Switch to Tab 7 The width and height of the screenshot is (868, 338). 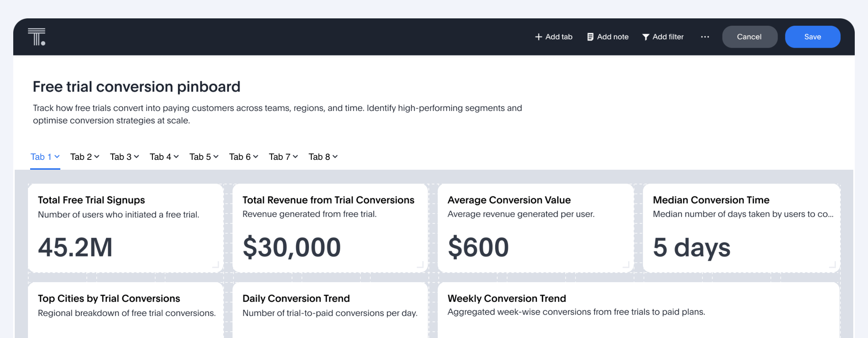point(280,157)
